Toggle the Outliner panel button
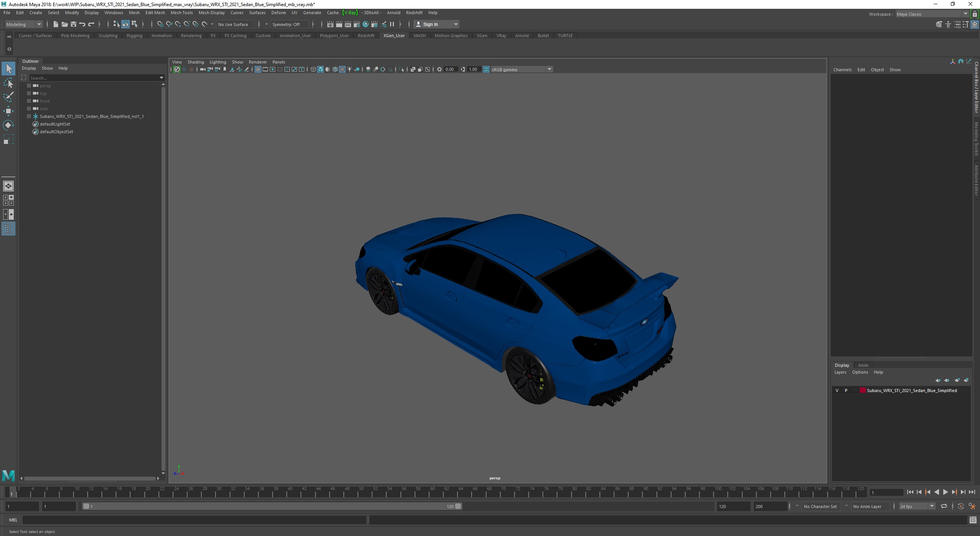The image size is (980, 536). click(x=8, y=229)
